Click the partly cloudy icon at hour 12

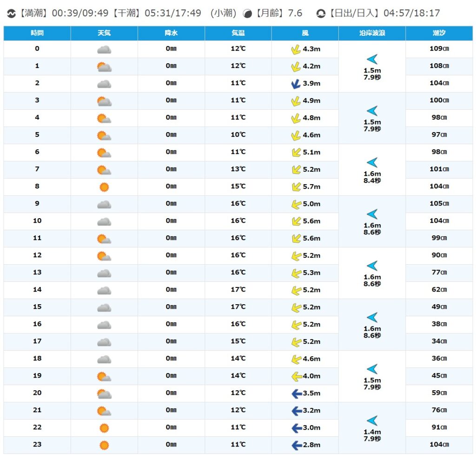104,256
